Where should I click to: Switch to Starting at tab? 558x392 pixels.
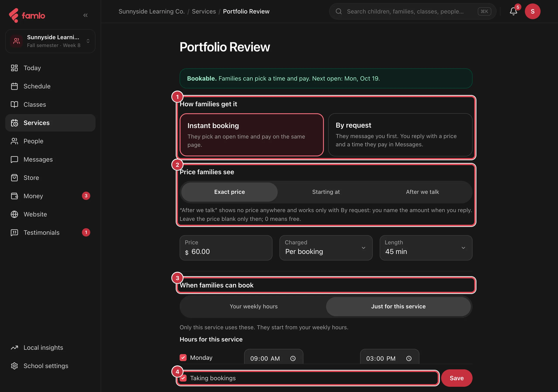pyautogui.click(x=326, y=192)
